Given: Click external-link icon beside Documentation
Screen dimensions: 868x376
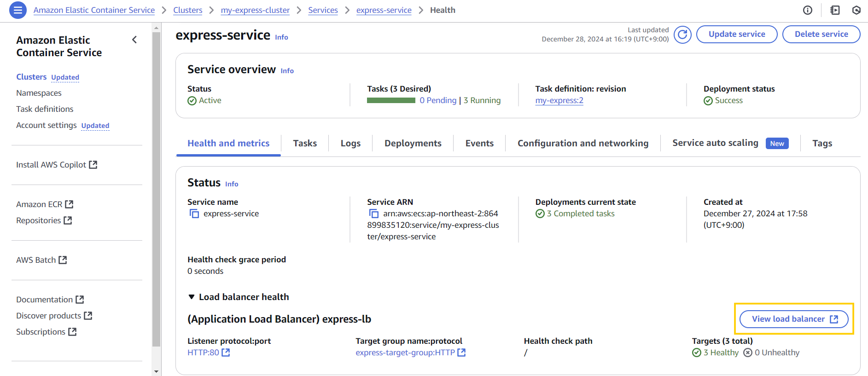Looking at the screenshot, I should [x=80, y=300].
